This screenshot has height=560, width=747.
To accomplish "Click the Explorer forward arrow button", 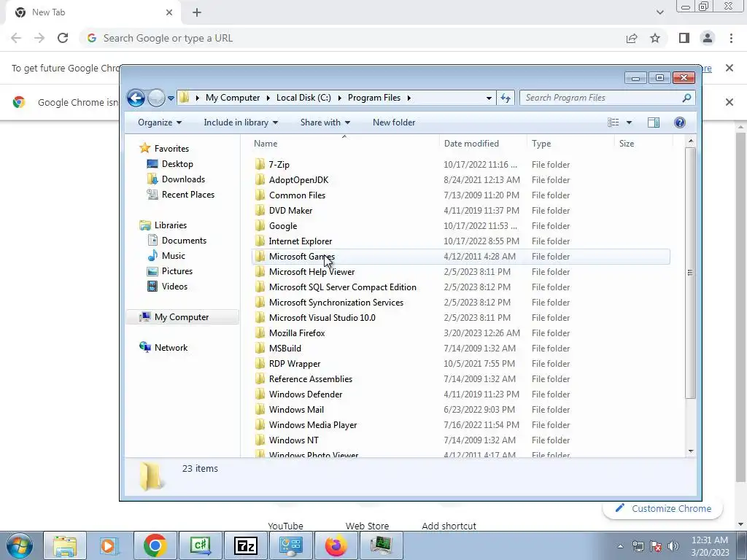I will coord(156,98).
